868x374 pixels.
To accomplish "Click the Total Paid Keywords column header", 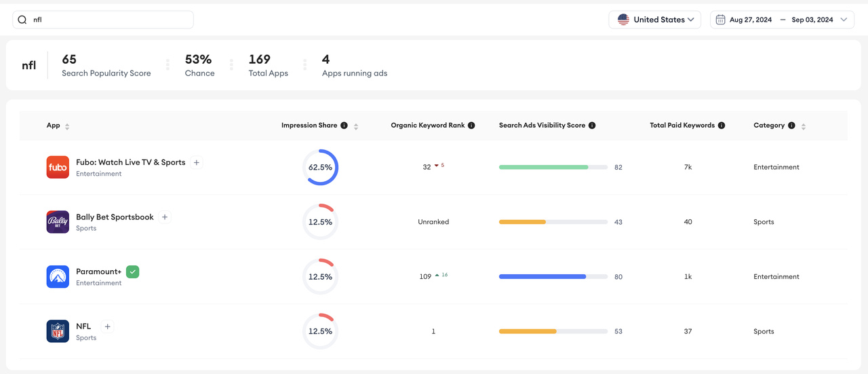I will [x=682, y=126].
